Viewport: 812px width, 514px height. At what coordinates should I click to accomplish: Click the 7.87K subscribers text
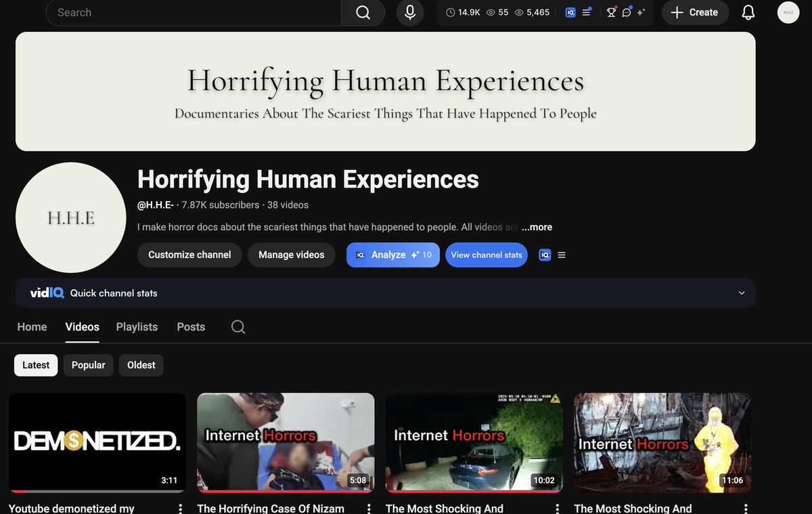221,205
